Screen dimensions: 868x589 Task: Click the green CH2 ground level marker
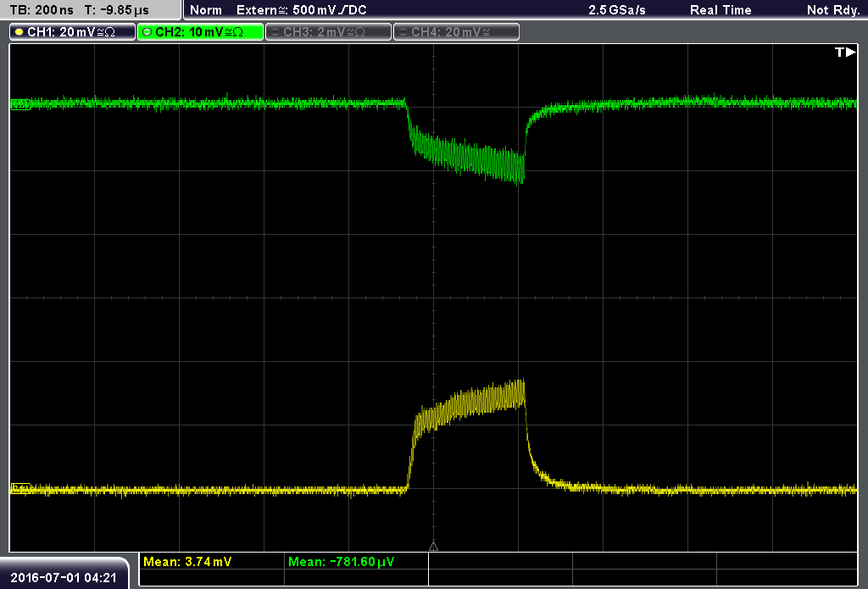(x=20, y=104)
